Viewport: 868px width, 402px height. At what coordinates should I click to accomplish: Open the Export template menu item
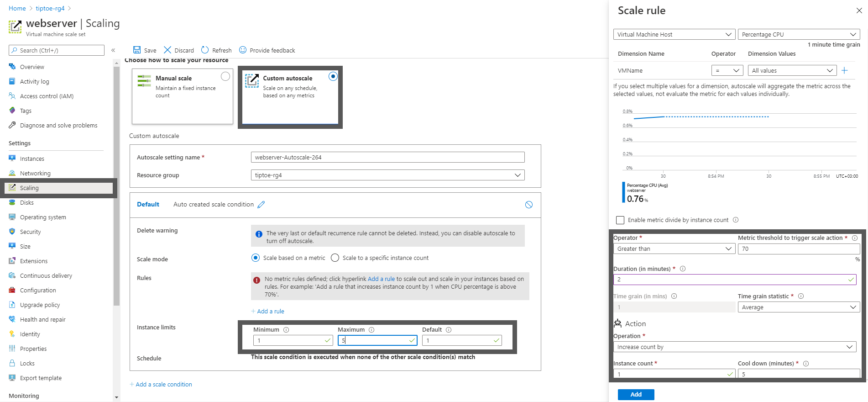pyautogui.click(x=41, y=378)
